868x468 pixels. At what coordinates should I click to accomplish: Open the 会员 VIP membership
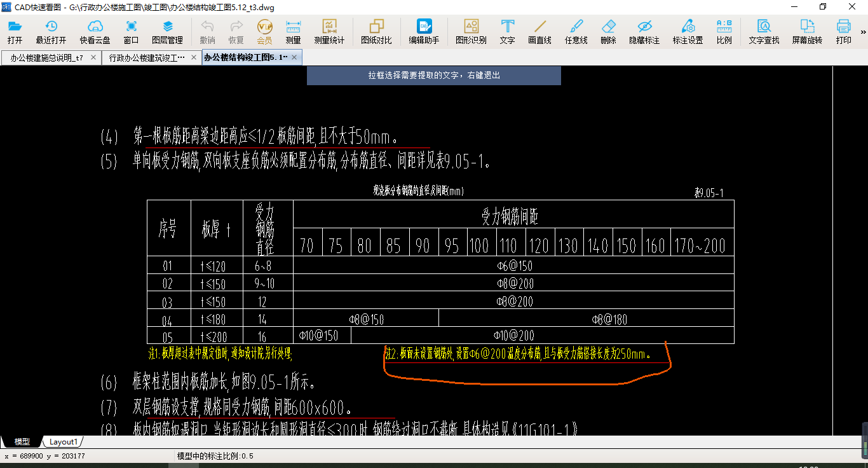264,32
